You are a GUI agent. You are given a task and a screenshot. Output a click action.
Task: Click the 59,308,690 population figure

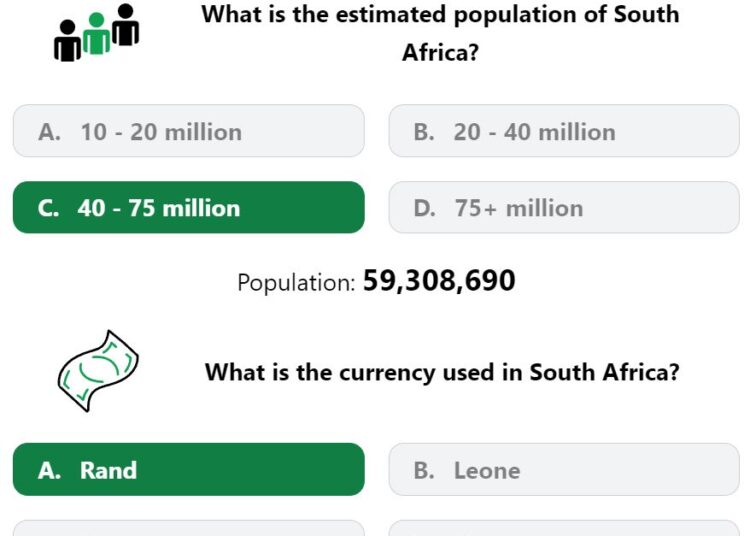pos(439,280)
